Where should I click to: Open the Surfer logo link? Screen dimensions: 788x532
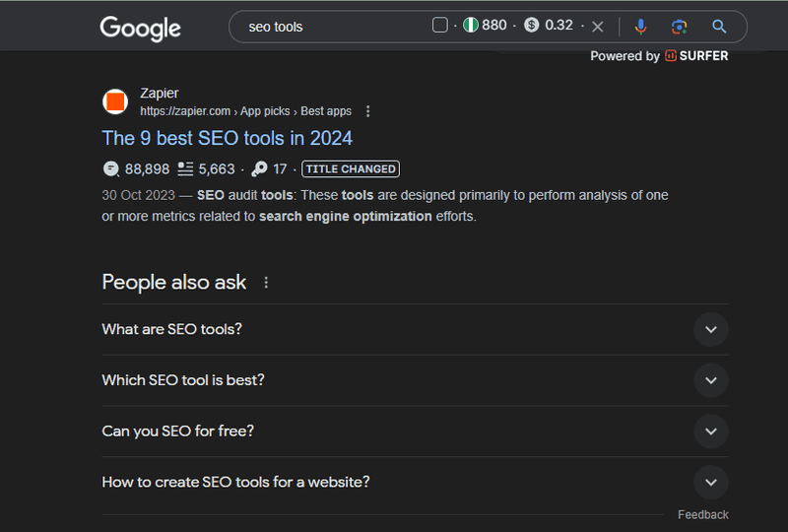point(696,56)
